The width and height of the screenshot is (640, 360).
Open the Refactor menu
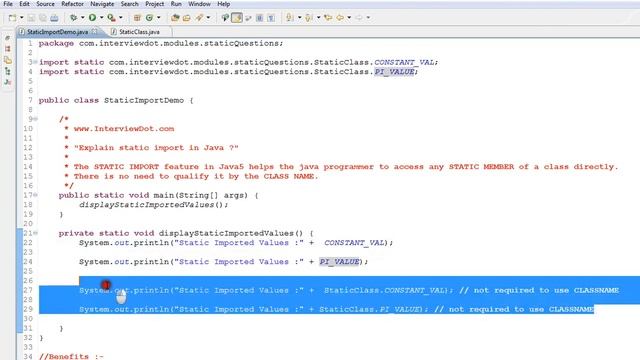click(73, 4)
